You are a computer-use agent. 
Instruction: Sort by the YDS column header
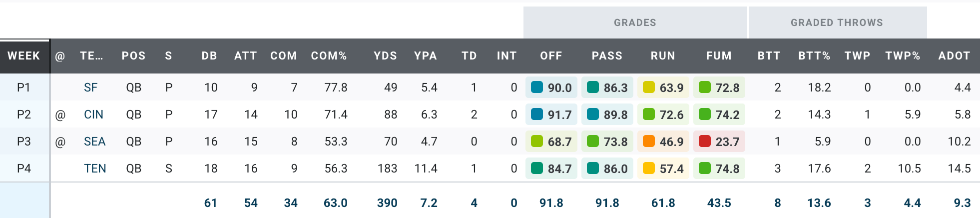pos(385,56)
